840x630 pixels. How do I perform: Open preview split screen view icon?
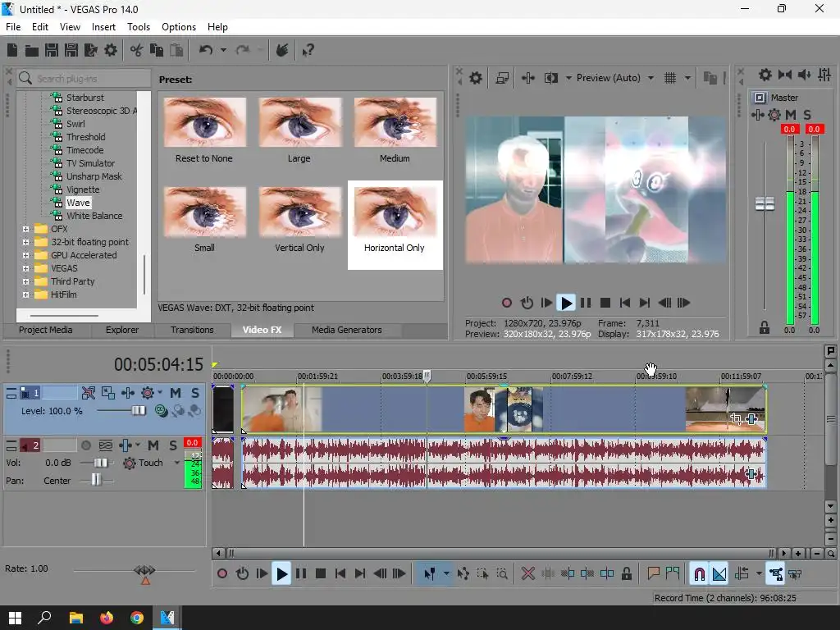pyautogui.click(x=550, y=78)
